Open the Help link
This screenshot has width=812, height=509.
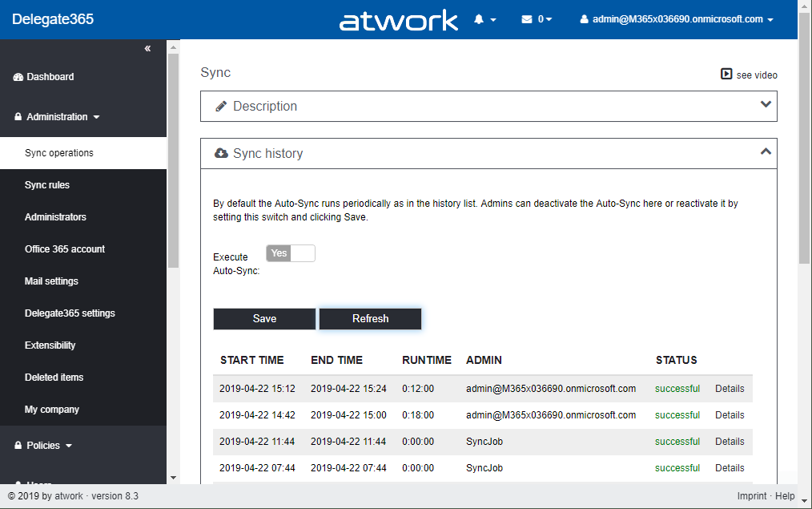point(785,496)
